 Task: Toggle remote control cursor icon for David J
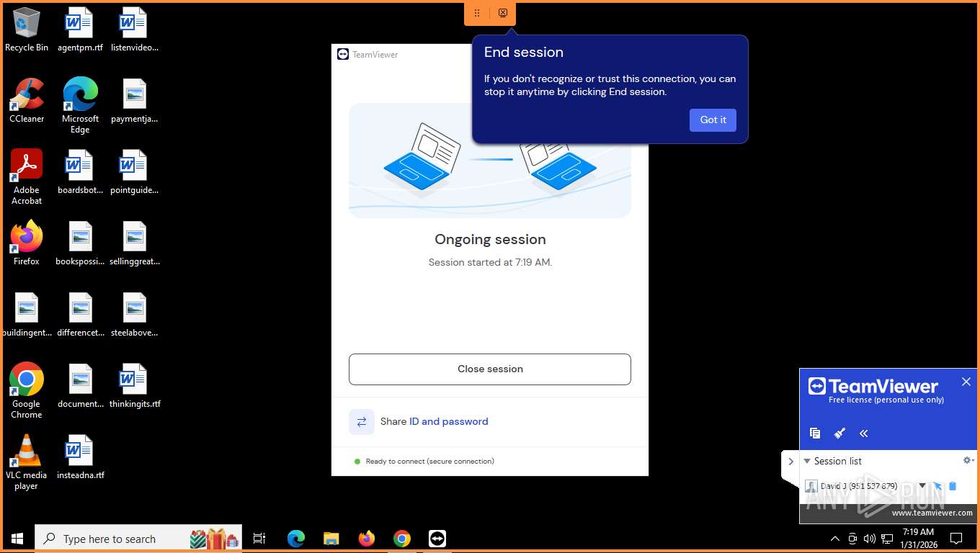click(937, 487)
